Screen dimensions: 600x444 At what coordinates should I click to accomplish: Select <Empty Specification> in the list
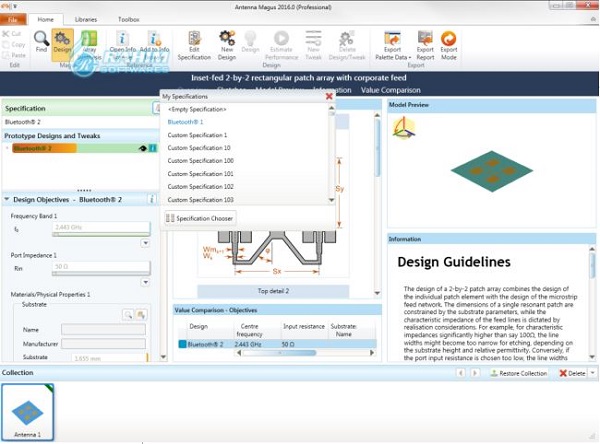[197, 109]
